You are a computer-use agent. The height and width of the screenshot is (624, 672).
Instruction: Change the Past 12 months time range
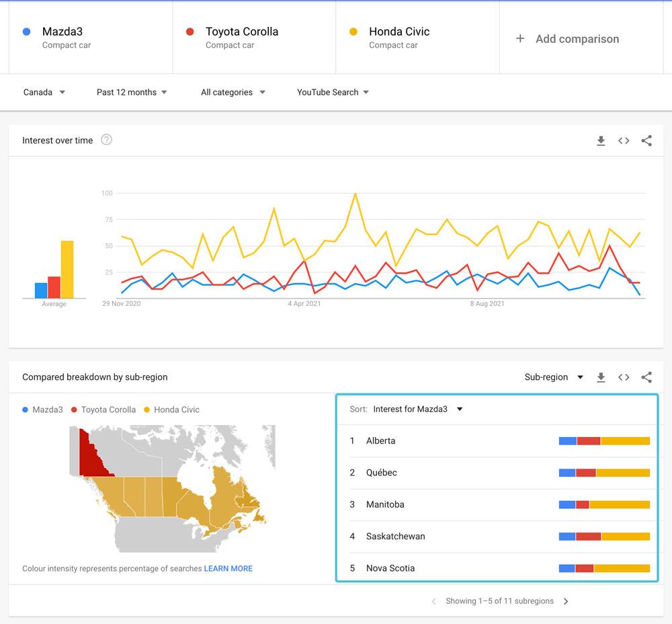[132, 92]
